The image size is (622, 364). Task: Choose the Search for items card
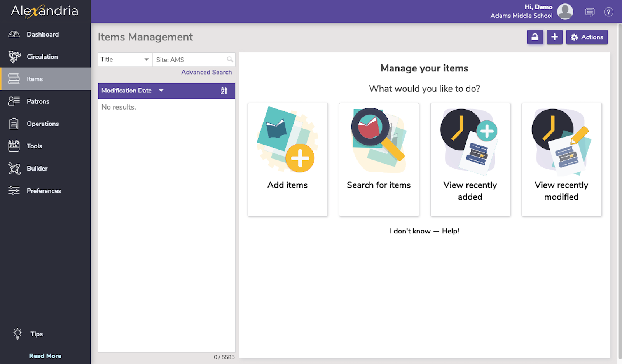point(379,159)
